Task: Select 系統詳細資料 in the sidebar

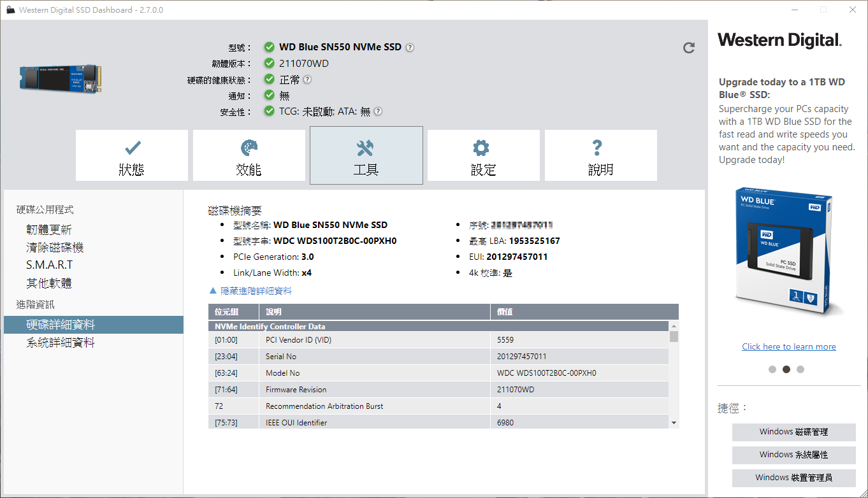Action: [x=61, y=343]
